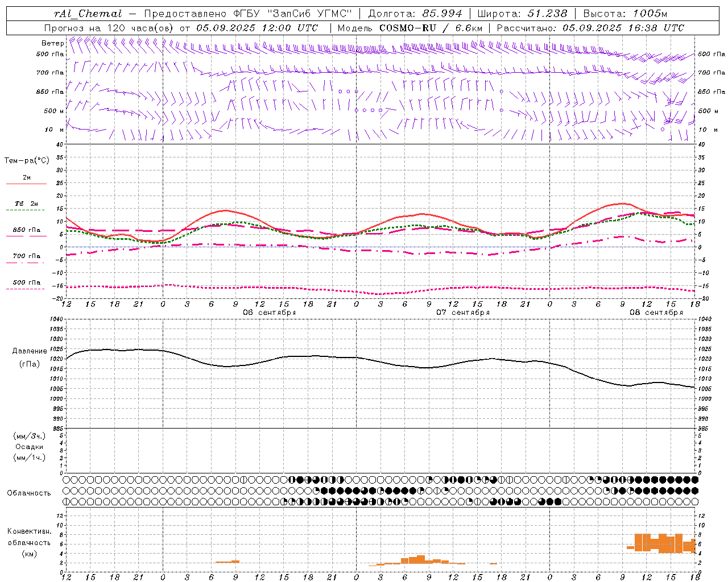Viewport: 728px width, 582px height.
Task: Click the Конвективн. convective cloud label
Action: [30, 531]
